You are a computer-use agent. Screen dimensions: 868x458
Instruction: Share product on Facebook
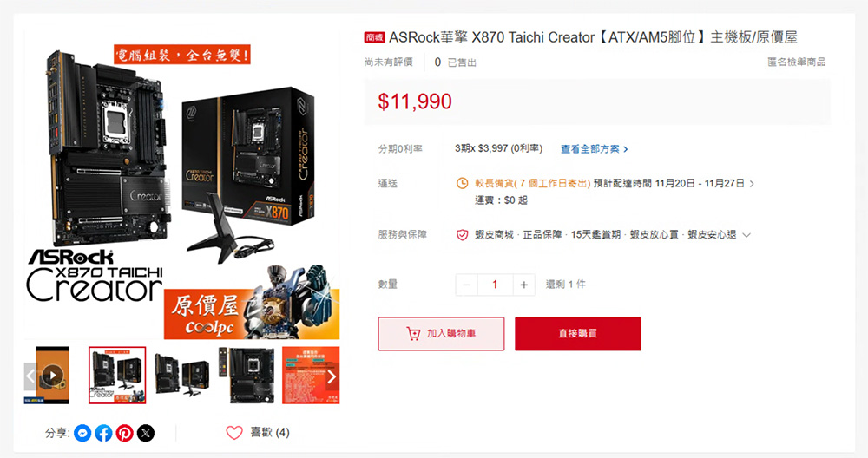pyautogui.click(x=103, y=433)
